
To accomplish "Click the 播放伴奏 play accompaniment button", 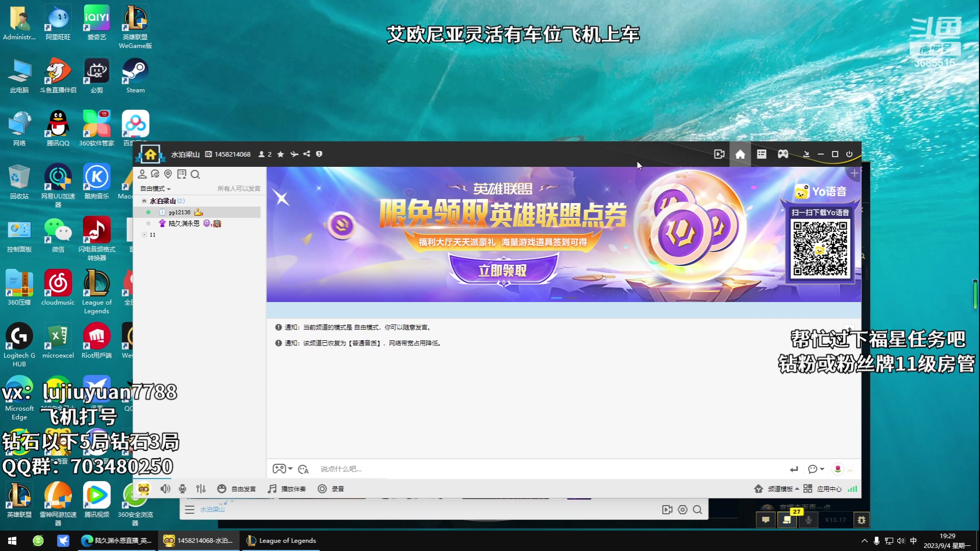I will tap(287, 489).
